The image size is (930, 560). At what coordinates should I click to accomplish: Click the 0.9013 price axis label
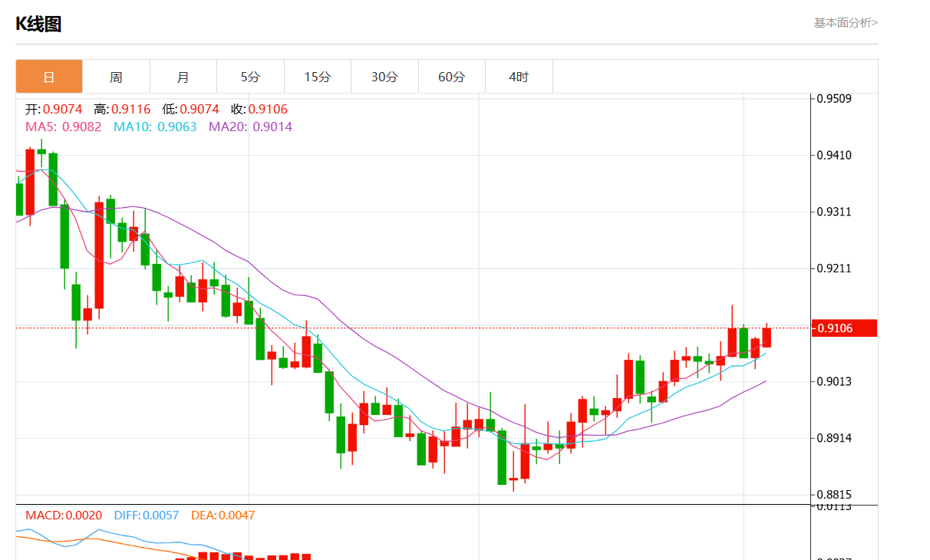834,381
